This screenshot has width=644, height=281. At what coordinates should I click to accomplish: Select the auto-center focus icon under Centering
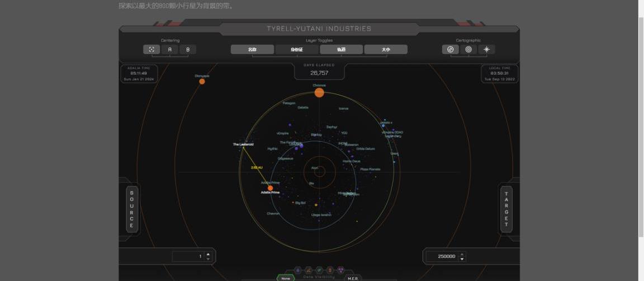[x=151, y=49]
